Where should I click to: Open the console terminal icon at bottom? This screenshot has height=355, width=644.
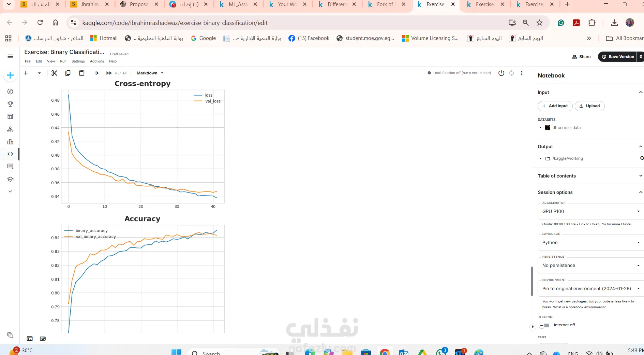(x=30, y=339)
